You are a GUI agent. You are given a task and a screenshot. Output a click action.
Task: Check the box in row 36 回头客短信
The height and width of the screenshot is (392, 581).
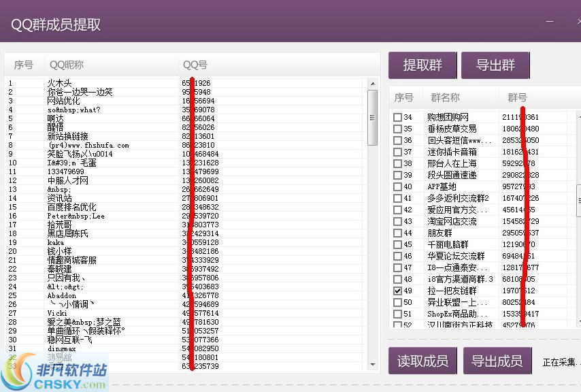(397, 140)
